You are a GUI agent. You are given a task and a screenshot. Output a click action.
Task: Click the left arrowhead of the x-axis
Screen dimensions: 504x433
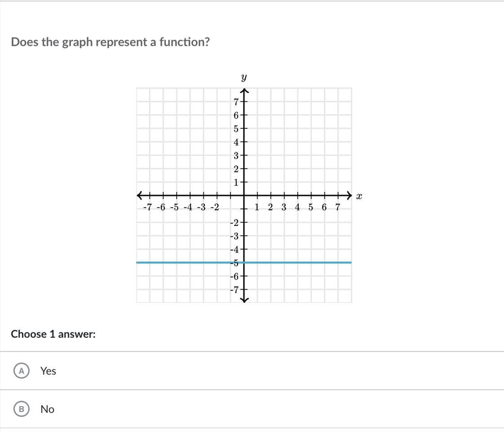(140, 195)
